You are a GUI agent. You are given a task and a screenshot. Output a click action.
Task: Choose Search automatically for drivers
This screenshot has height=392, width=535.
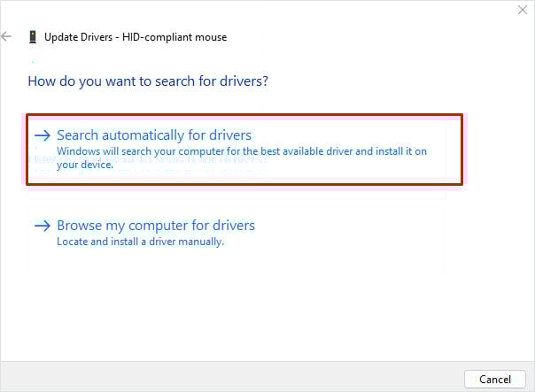[154, 135]
